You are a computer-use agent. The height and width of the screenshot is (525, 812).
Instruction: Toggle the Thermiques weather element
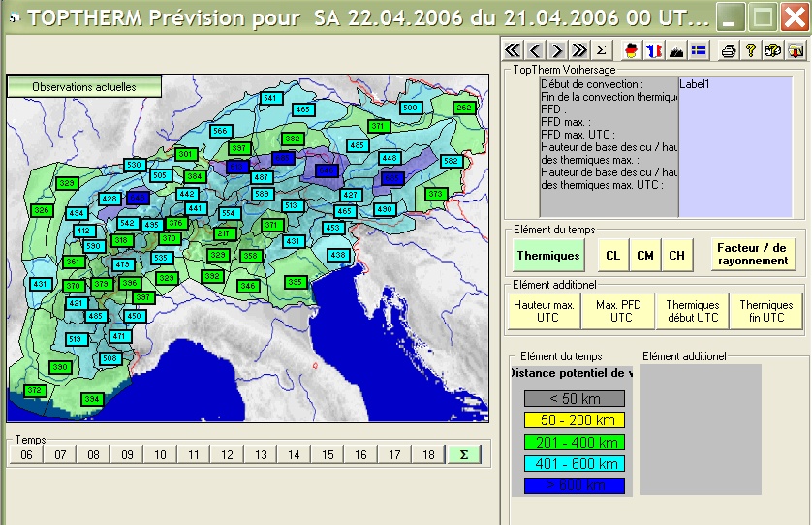[548, 256]
